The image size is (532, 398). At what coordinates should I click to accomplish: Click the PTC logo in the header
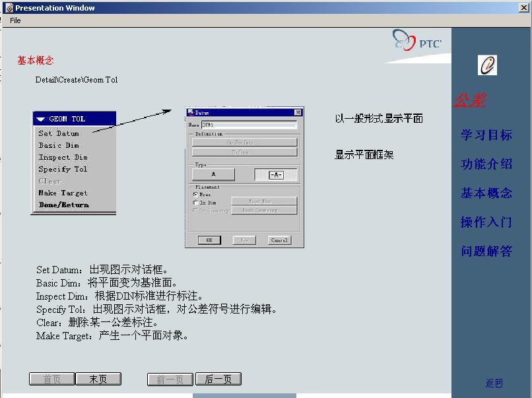[417, 42]
